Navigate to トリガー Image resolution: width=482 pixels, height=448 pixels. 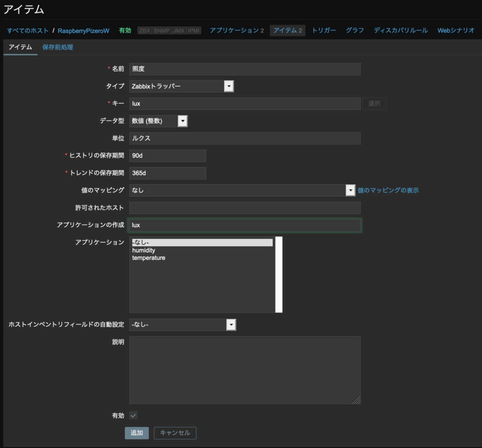pyautogui.click(x=324, y=30)
